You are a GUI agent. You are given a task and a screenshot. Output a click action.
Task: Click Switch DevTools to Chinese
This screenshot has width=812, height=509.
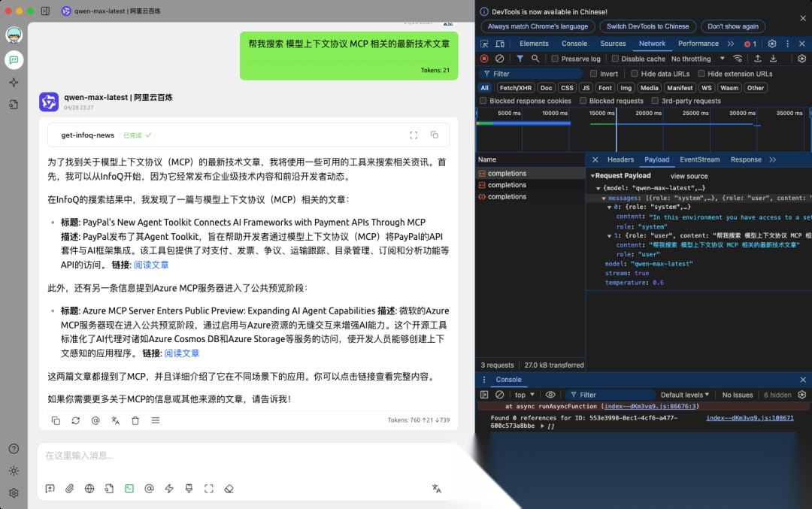click(x=647, y=26)
